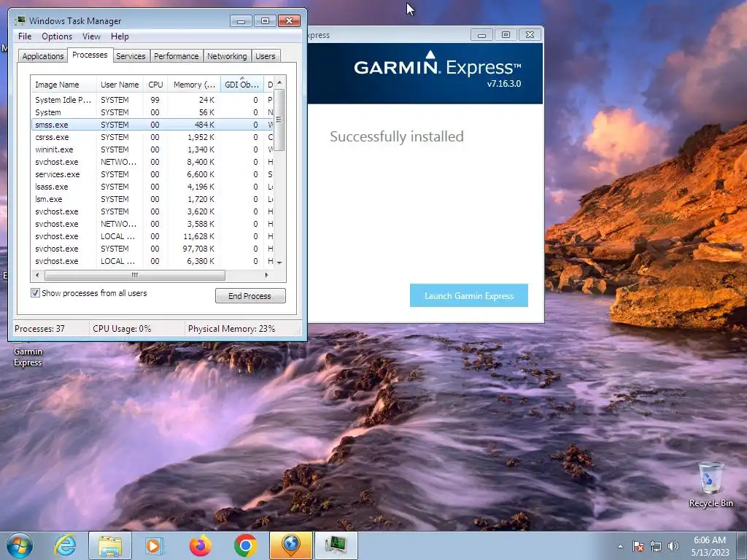Sort by GDI Objects column header

(242, 85)
